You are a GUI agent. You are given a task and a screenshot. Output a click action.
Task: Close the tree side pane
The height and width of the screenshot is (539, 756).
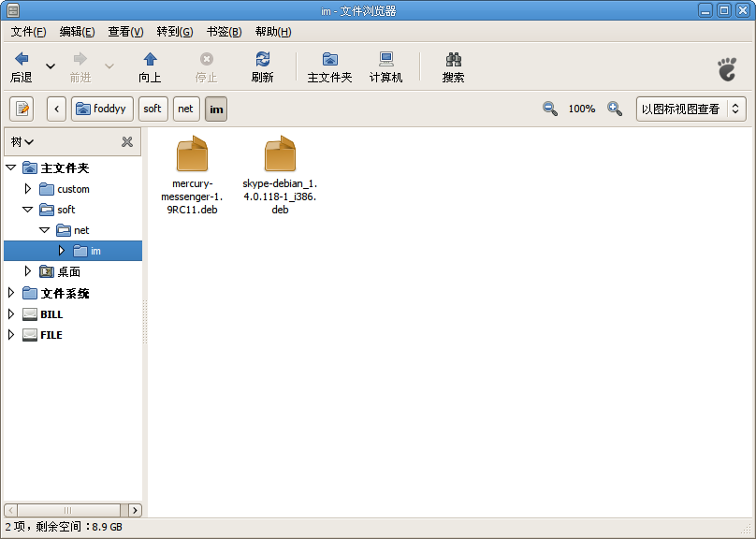(x=127, y=141)
